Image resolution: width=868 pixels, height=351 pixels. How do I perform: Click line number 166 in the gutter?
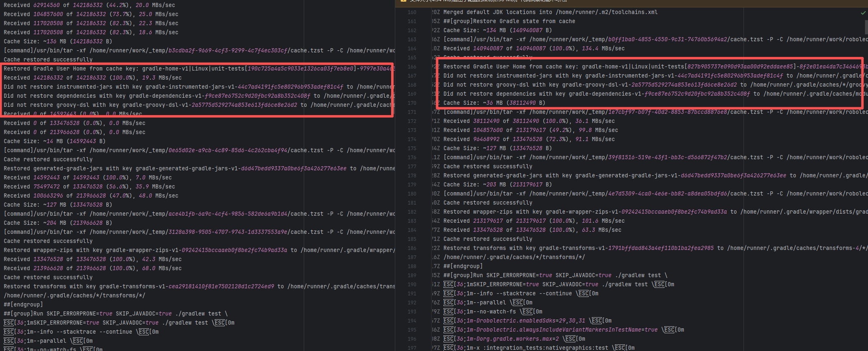411,67
